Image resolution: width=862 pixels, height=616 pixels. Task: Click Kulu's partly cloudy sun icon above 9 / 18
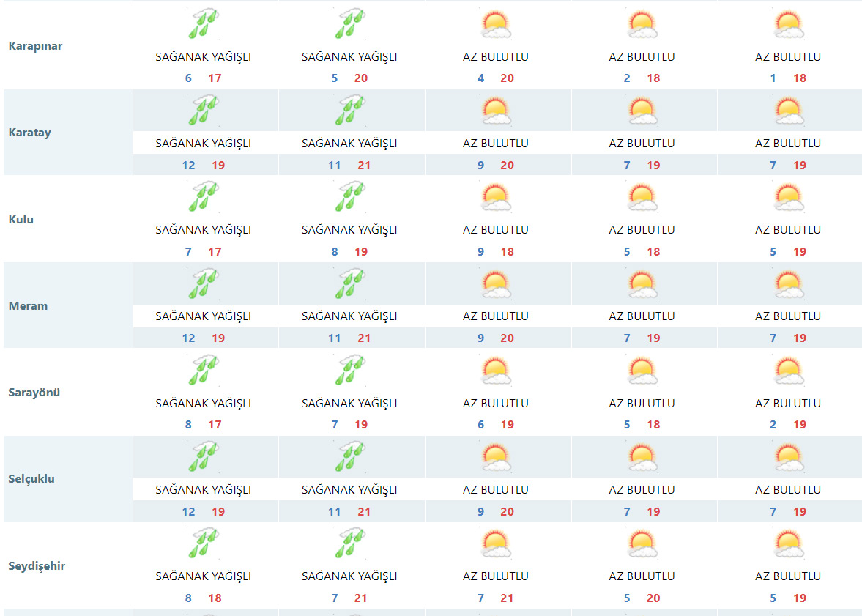[495, 197]
